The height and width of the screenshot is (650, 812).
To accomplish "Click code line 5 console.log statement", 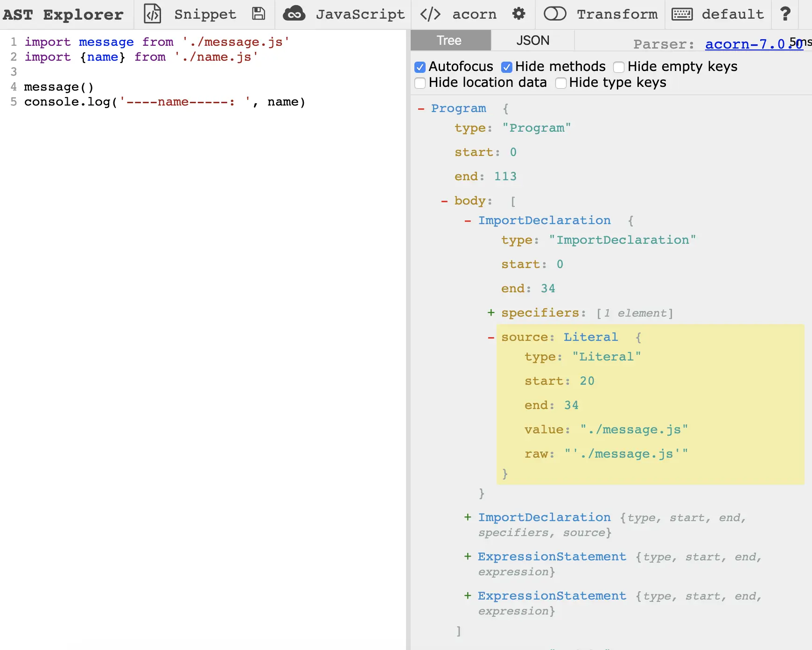I will tap(165, 102).
